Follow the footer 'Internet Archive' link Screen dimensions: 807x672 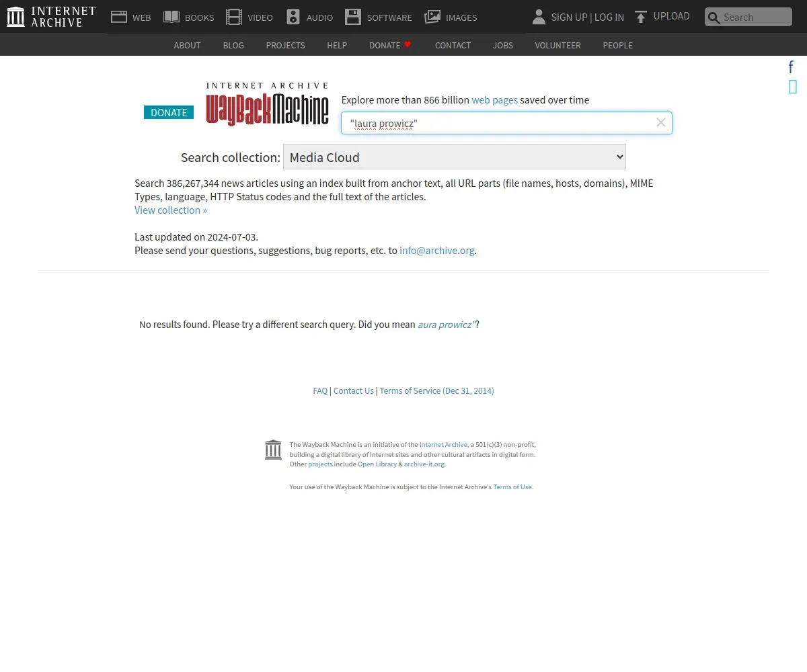tap(443, 444)
